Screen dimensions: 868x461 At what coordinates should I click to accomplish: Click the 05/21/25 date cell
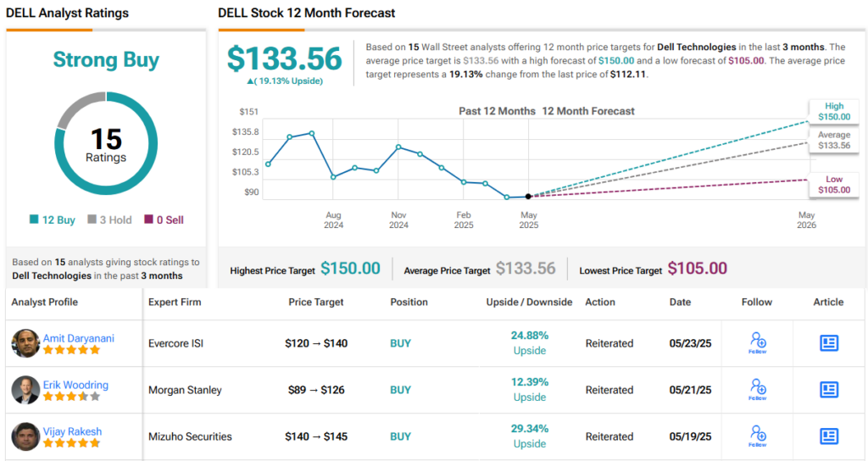point(690,390)
